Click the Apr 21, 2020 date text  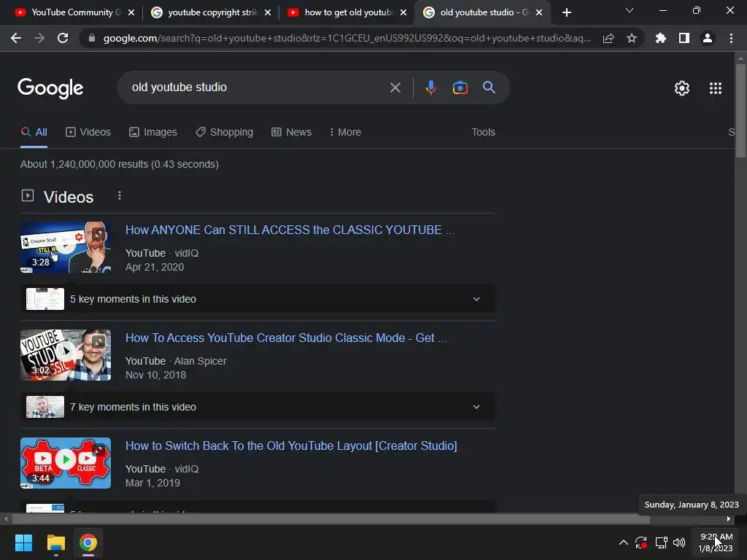155,267
